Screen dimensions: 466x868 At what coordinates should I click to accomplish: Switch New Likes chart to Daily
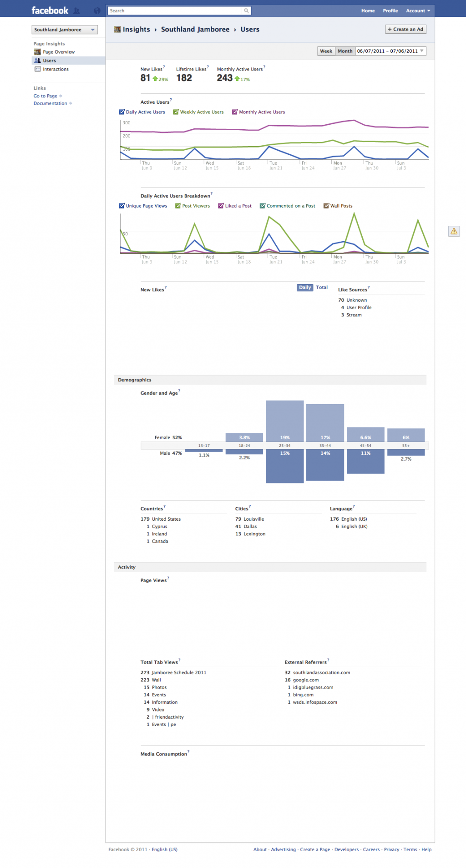tap(305, 287)
